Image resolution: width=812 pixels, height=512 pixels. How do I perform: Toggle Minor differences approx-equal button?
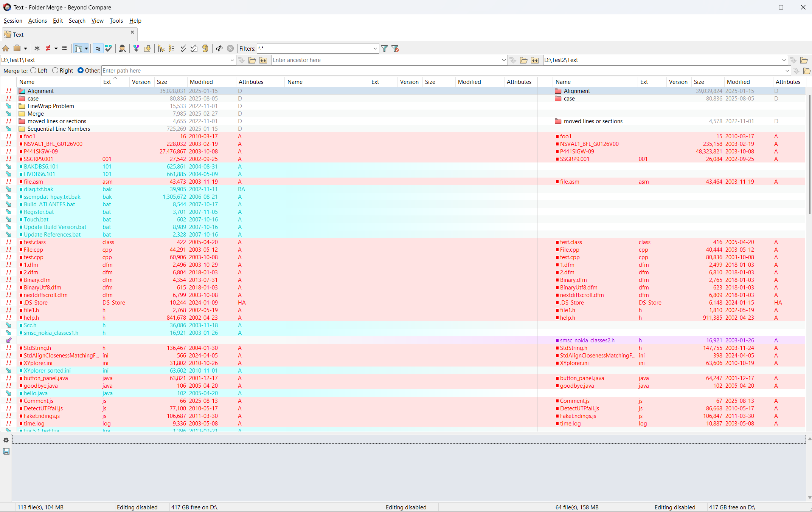click(98, 48)
